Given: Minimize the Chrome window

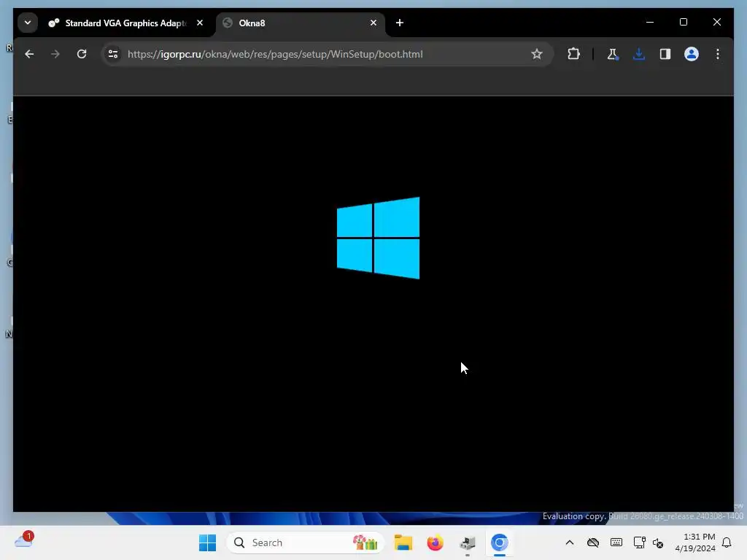Looking at the screenshot, I should click(650, 23).
